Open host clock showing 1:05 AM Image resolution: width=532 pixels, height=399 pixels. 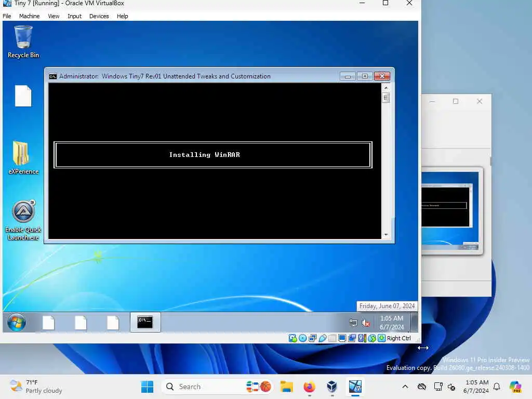(x=476, y=387)
